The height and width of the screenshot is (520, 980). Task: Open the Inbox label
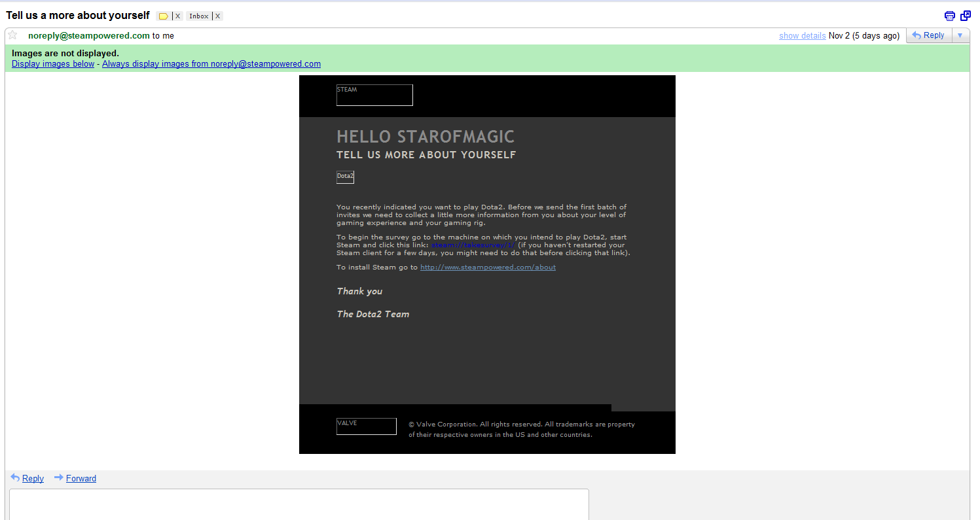[199, 16]
